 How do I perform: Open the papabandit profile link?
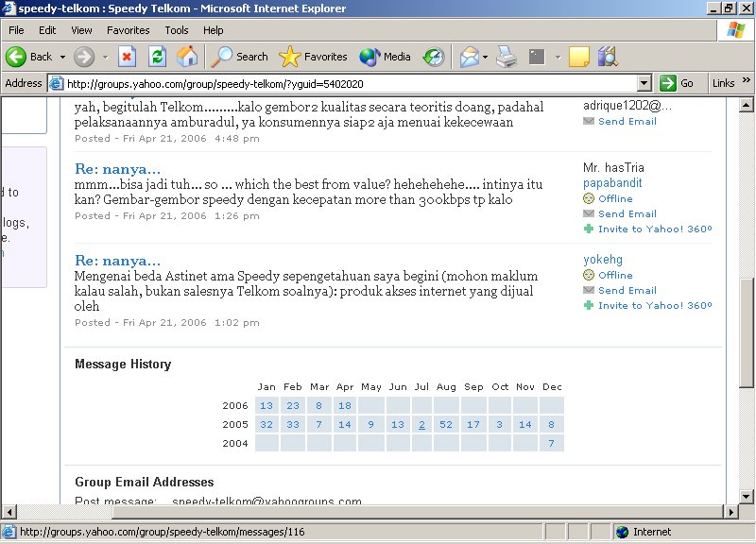[612, 183]
